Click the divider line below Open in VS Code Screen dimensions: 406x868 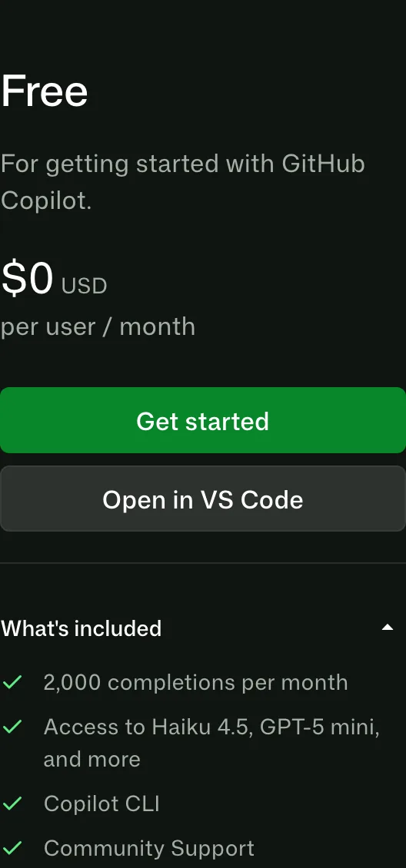203,563
